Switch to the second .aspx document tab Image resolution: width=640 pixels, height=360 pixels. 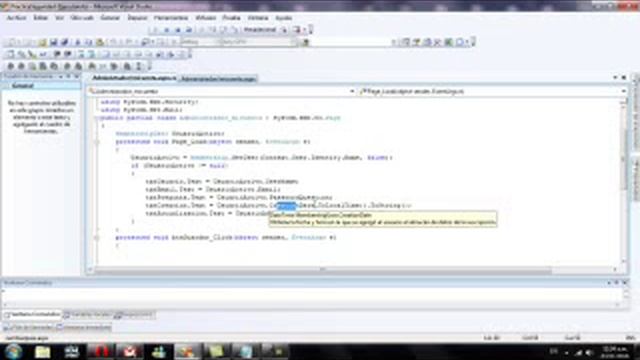[218, 78]
